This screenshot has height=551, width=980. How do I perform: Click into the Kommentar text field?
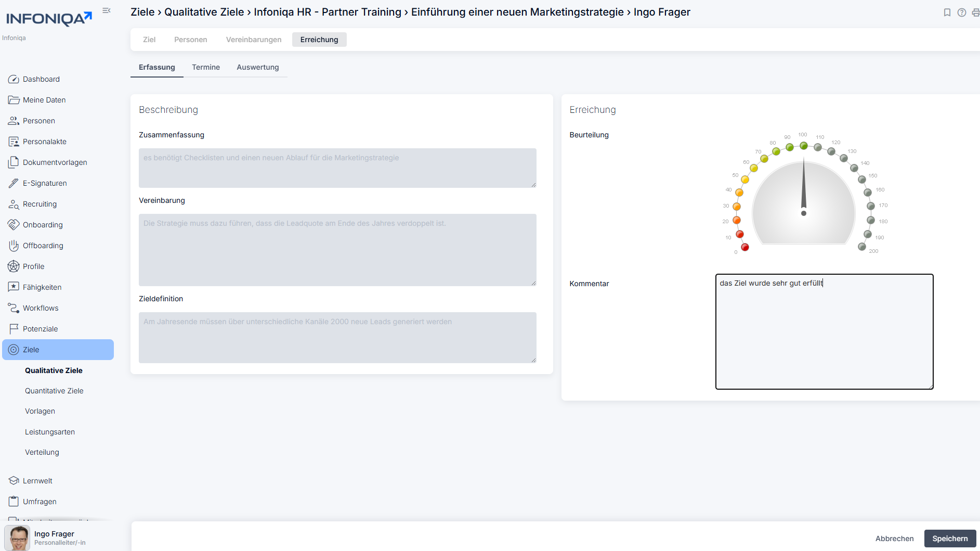(824, 331)
